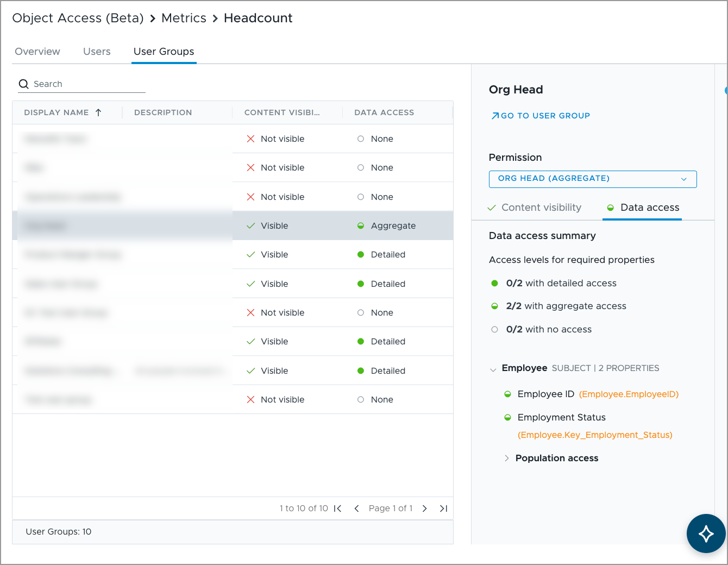
Task: Navigate to Metrics breadcrumb
Action: point(184,18)
